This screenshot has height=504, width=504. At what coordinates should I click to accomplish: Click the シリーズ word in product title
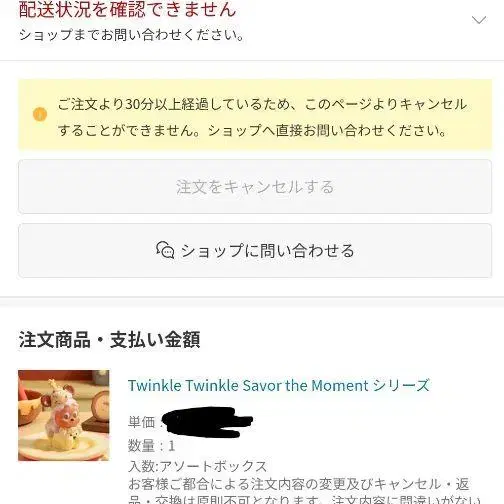click(x=401, y=386)
